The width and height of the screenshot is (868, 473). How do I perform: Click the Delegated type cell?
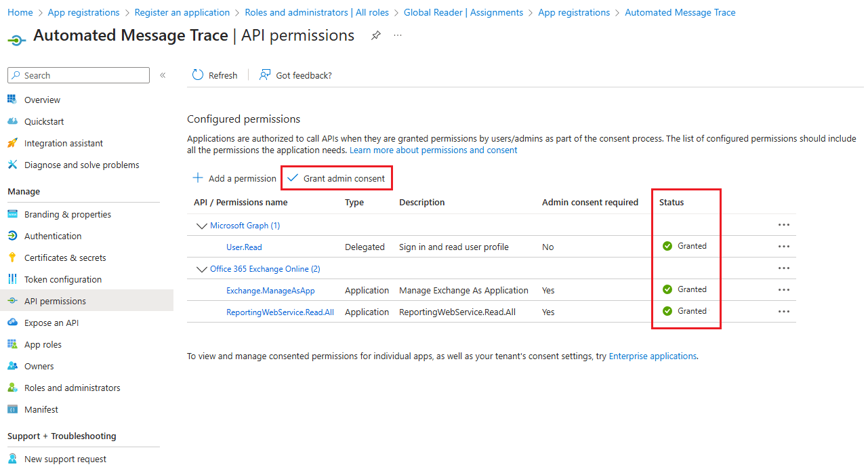tap(365, 247)
